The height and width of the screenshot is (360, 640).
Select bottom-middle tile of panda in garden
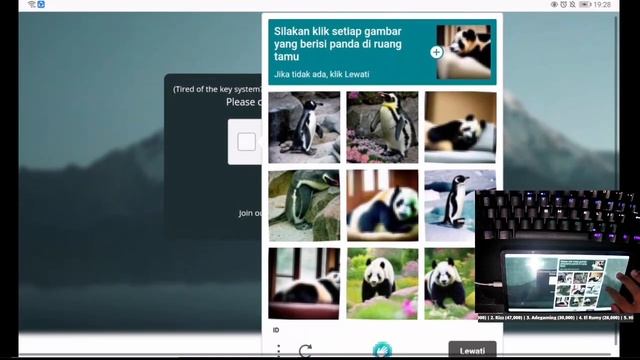click(382, 284)
